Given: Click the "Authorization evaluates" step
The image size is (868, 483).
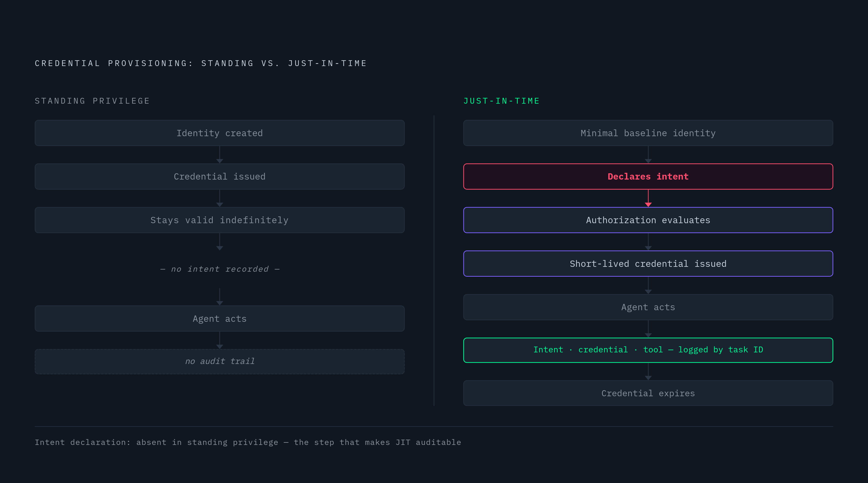Looking at the screenshot, I should click(x=648, y=220).
